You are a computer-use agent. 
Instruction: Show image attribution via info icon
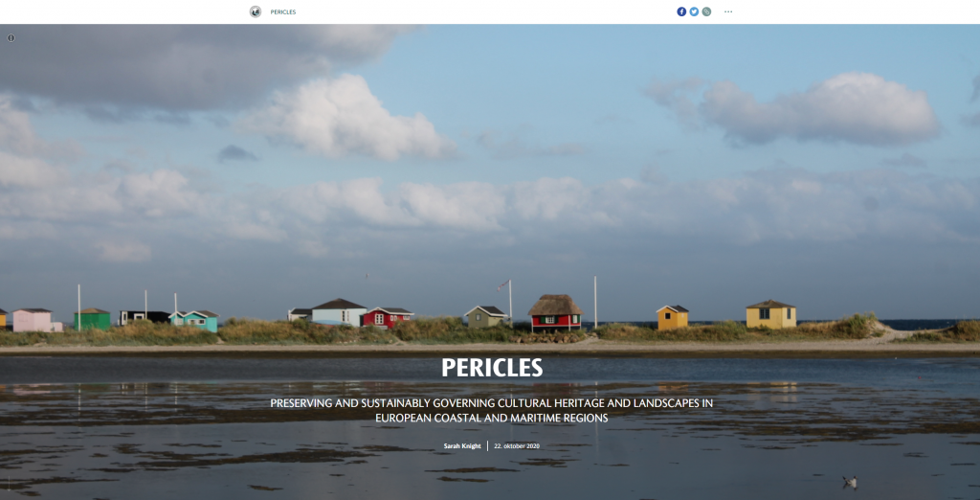pyautogui.click(x=11, y=38)
